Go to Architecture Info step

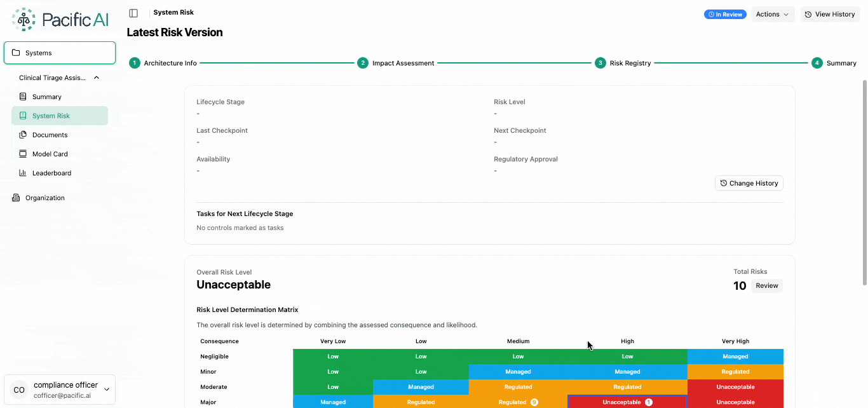click(163, 63)
